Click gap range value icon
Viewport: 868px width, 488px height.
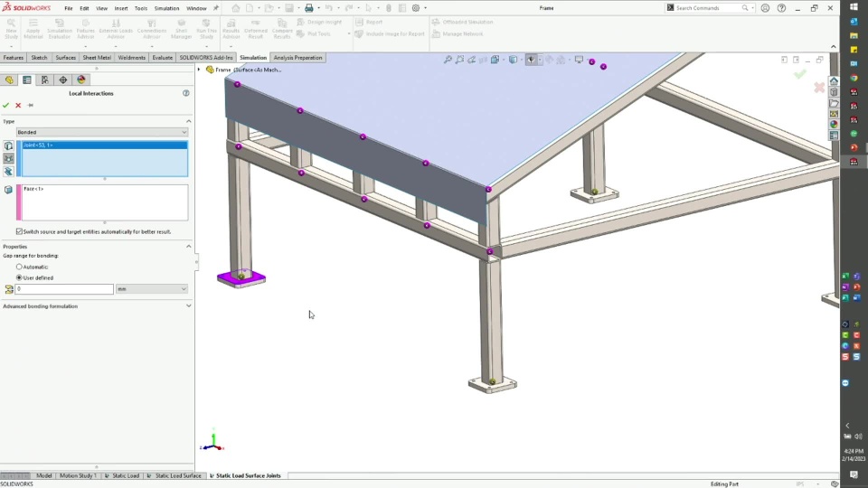click(8, 289)
